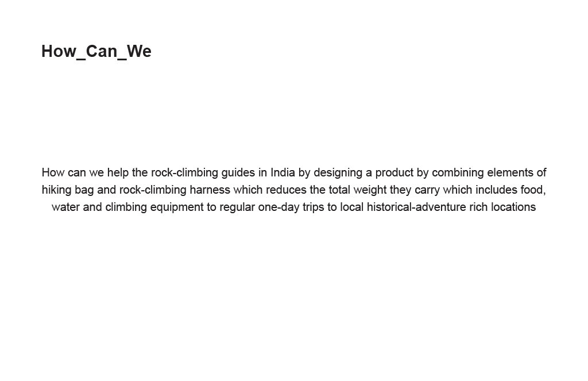The width and height of the screenshot is (588, 381).
Task: Click the phrase 'rock-climbing guides'
Action: 203,172
